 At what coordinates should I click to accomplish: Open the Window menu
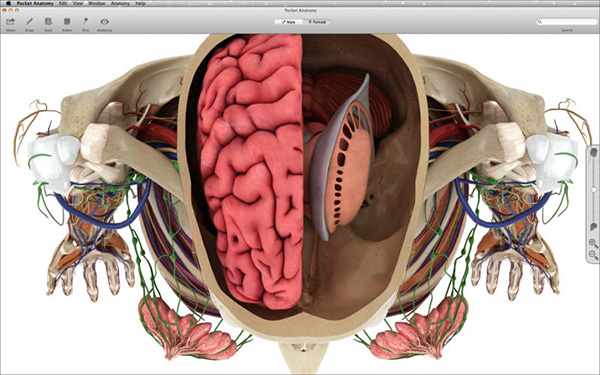tap(97, 3)
